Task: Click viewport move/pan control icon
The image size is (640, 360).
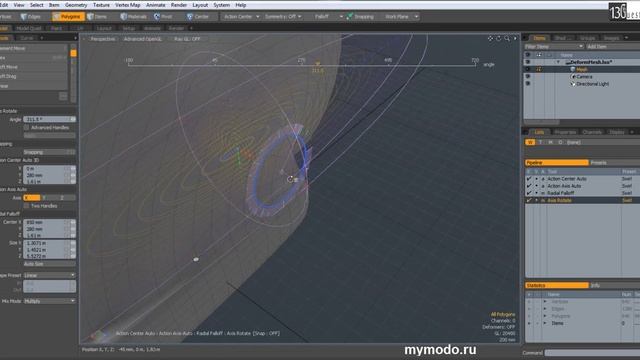Action: coord(490,38)
